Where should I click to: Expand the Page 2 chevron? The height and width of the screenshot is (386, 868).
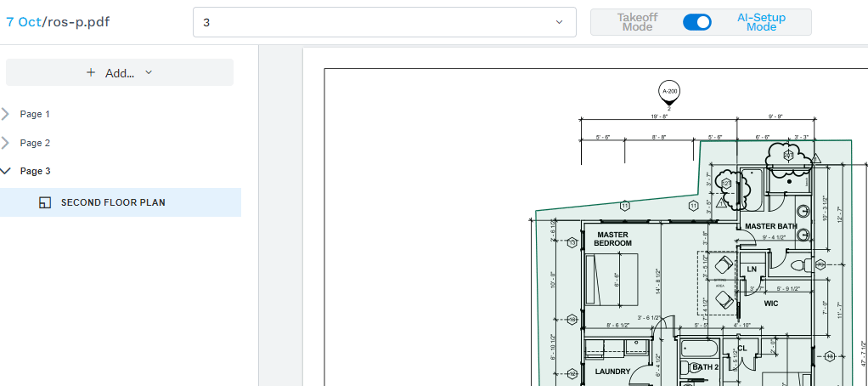pyautogui.click(x=7, y=143)
